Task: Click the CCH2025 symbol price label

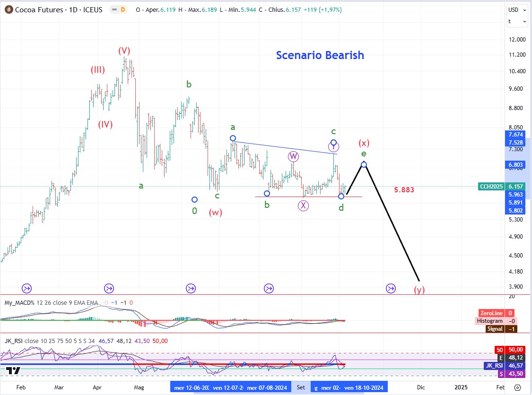Action: (x=491, y=187)
